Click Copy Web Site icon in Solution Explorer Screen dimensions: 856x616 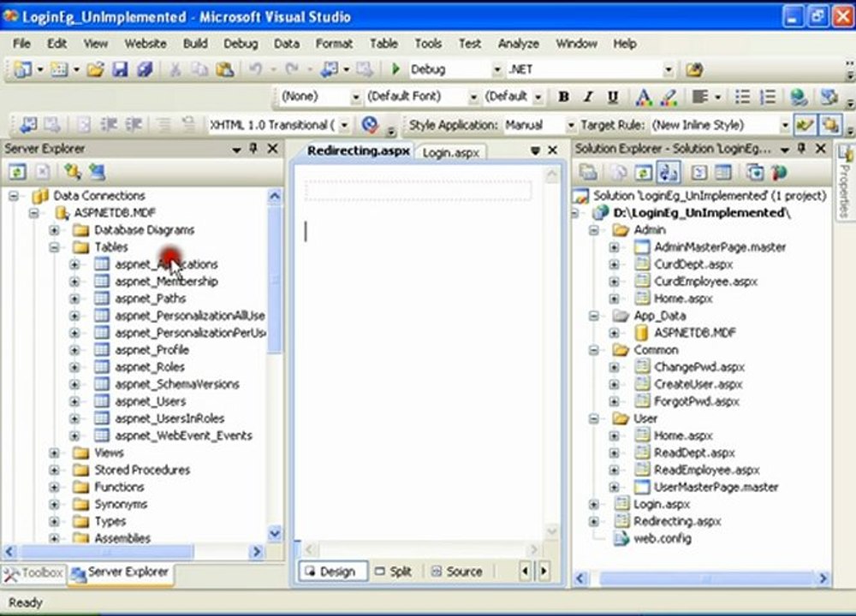(755, 173)
